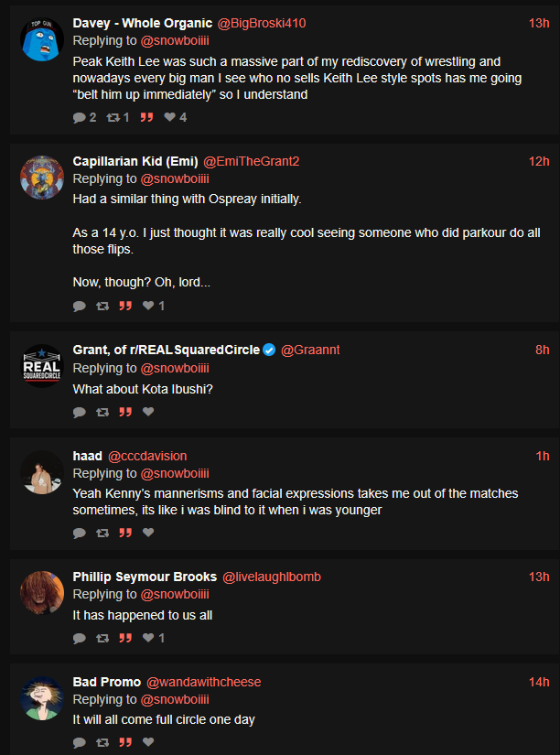Screen dimensions: 560x755
Task: Open Bad Promo's cartoon profile picture
Action: pos(42,698)
